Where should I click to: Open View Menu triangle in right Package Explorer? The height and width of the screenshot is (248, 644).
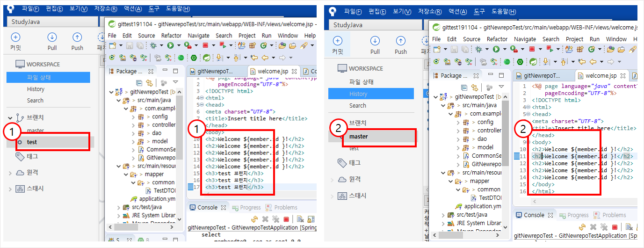coord(501,87)
